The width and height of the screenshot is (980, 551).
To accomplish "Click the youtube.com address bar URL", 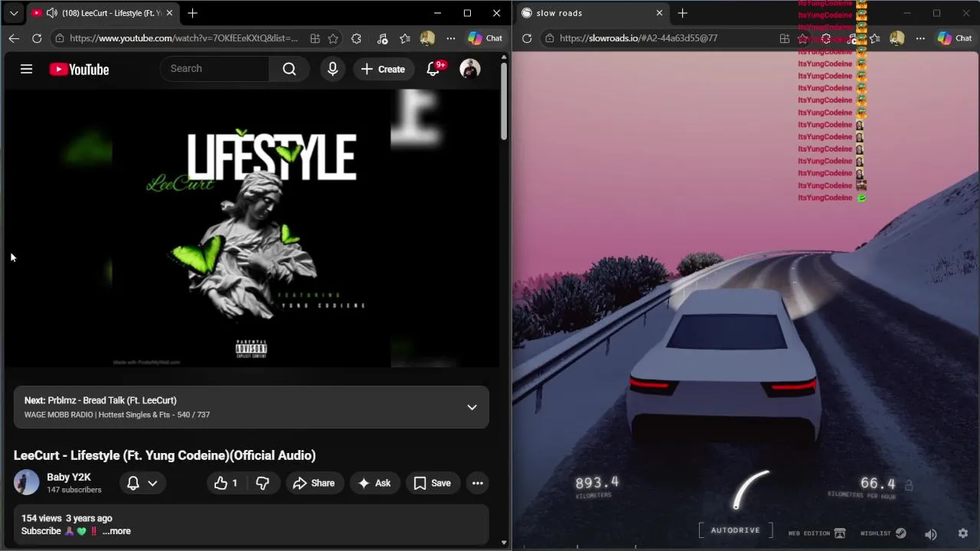I will [184, 38].
